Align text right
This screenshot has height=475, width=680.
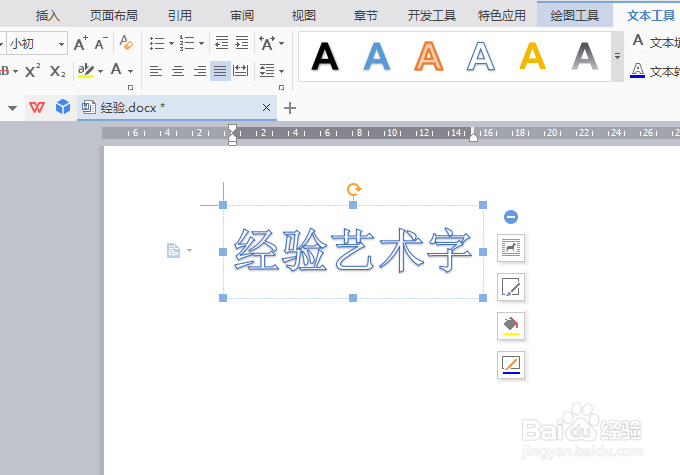pyautogui.click(x=199, y=71)
